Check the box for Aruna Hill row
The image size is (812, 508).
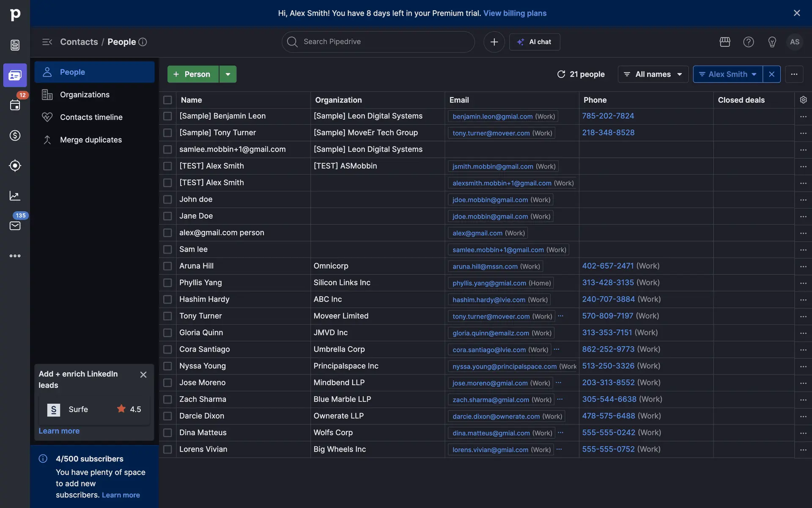click(x=167, y=266)
